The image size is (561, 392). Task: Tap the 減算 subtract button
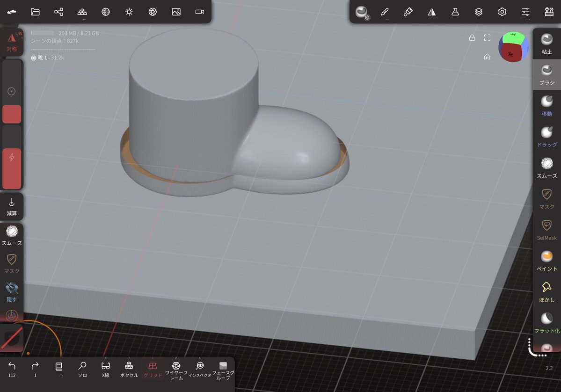(x=12, y=207)
